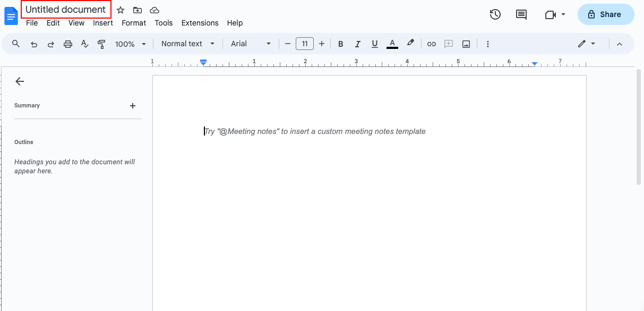Image resolution: width=644 pixels, height=311 pixels.
Task: Toggle bold formatting
Action: 340,44
